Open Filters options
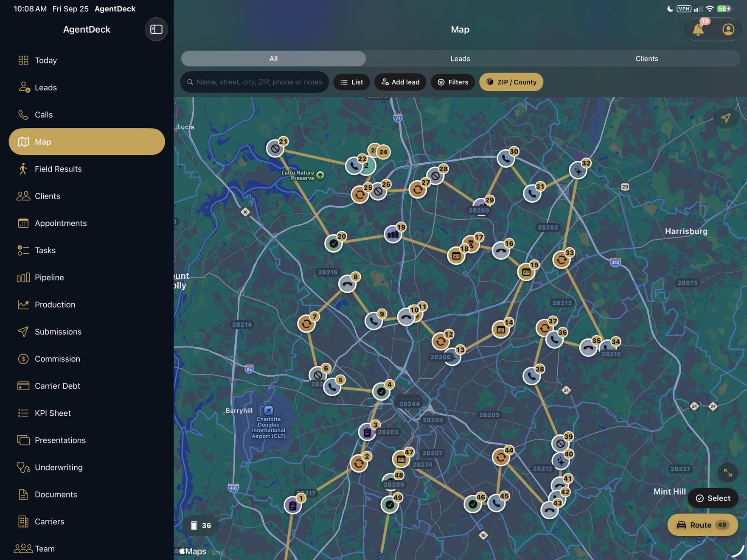 pyautogui.click(x=453, y=82)
